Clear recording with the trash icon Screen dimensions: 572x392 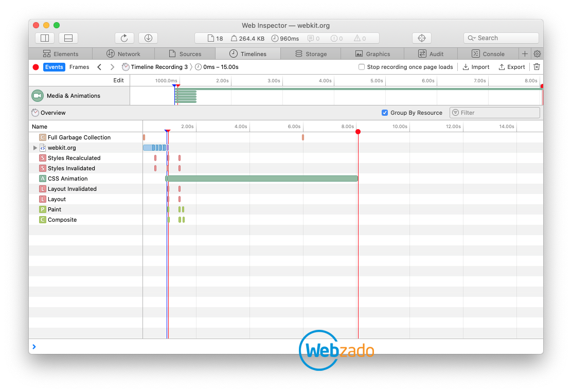coord(537,67)
